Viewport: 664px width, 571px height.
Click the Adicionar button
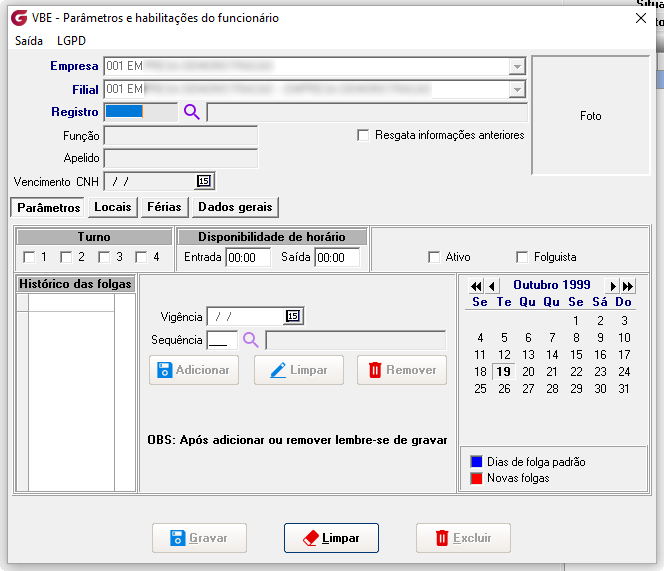pos(194,370)
